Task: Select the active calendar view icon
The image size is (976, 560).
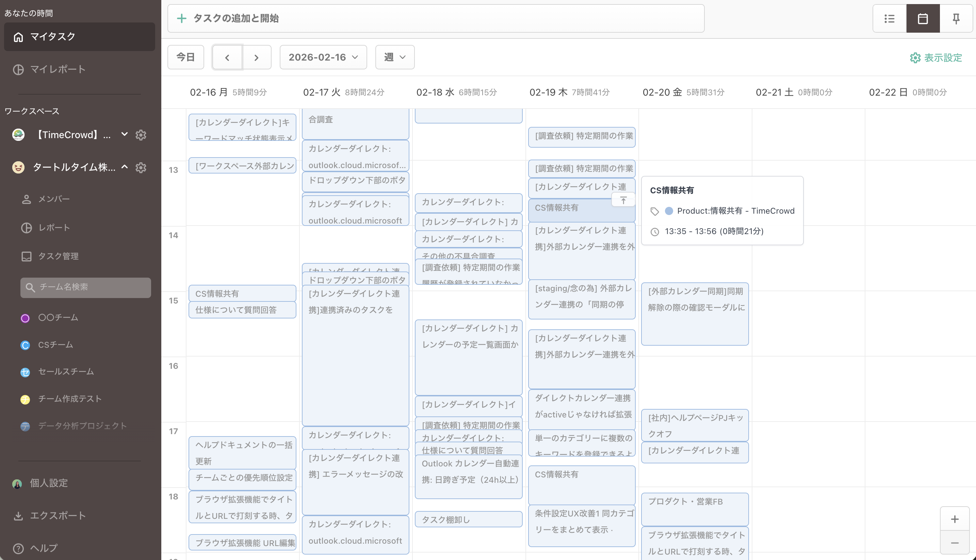Action: (922, 18)
